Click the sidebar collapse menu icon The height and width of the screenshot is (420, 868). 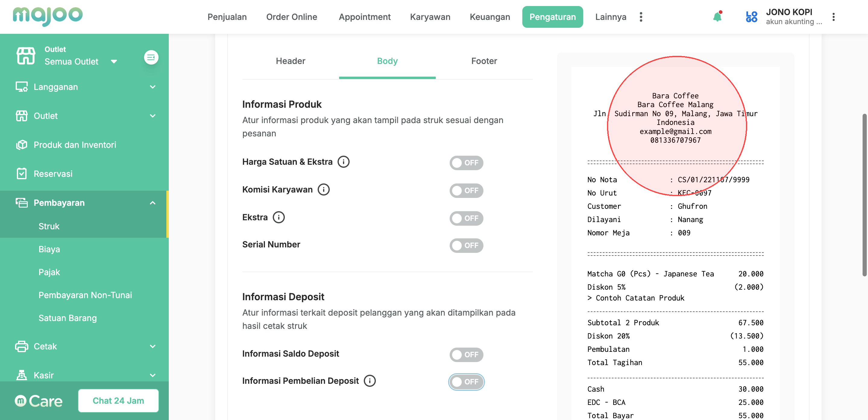[151, 57]
